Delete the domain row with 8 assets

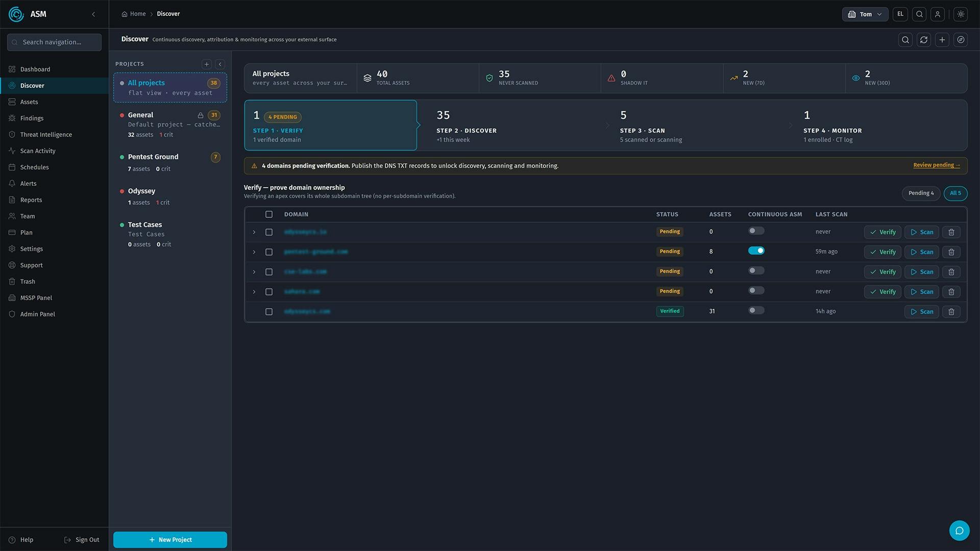(x=951, y=252)
